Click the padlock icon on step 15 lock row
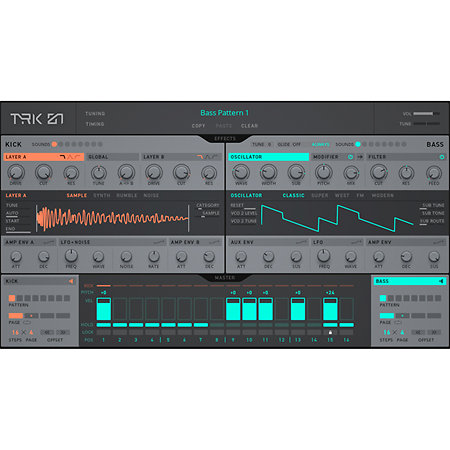This screenshot has height=450, width=450. coord(330,332)
